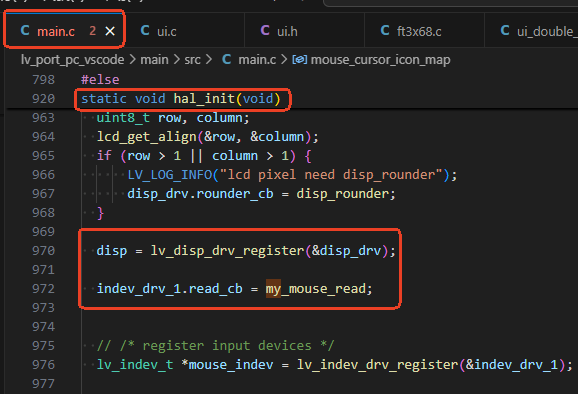578x394 pixels.
Task: Click lv_indev_drv_register function call
Action: [x=377, y=365]
